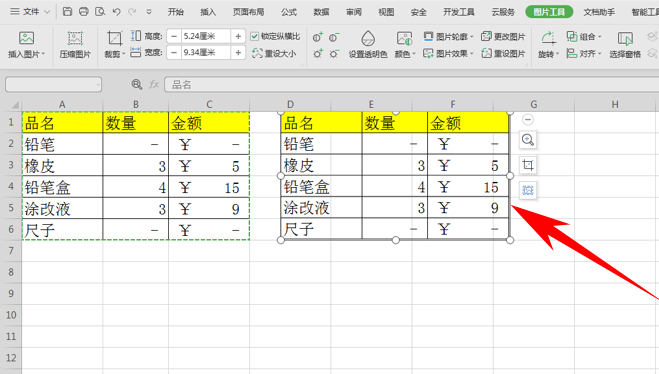This screenshot has width=659, height=374.
Task: Switch to the 安全 Security tab
Action: [418, 12]
